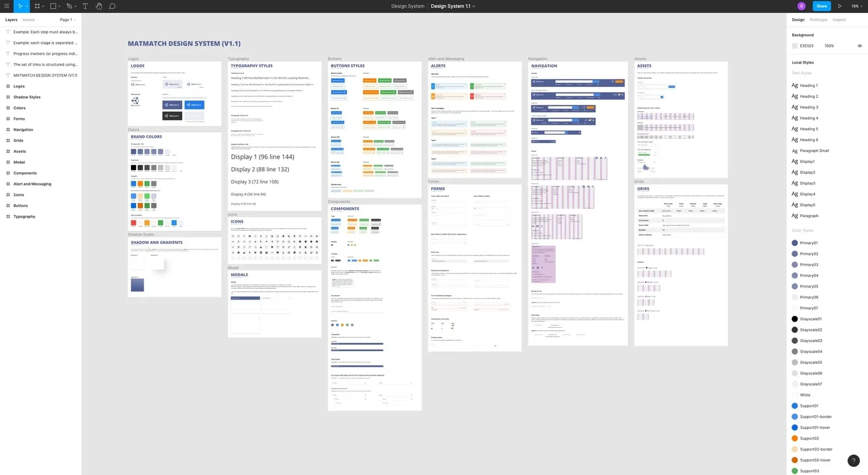Start presentation with play icon
868x475 pixels.
tap(840, 6)
